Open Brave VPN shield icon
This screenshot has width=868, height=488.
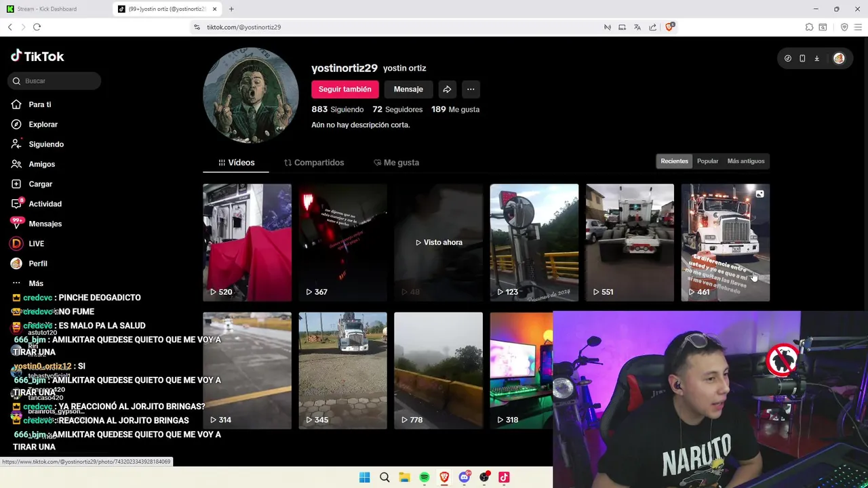click(x=844, y=27)
